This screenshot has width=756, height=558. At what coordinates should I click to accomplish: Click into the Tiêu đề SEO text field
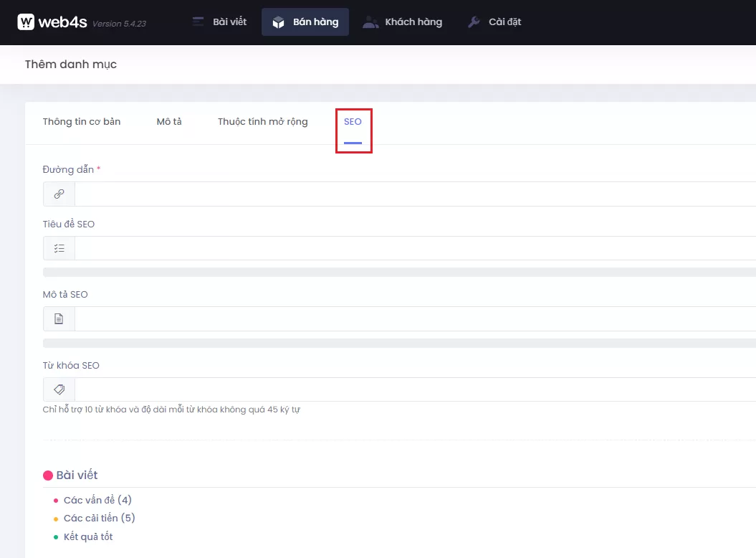tap(415, 248)
